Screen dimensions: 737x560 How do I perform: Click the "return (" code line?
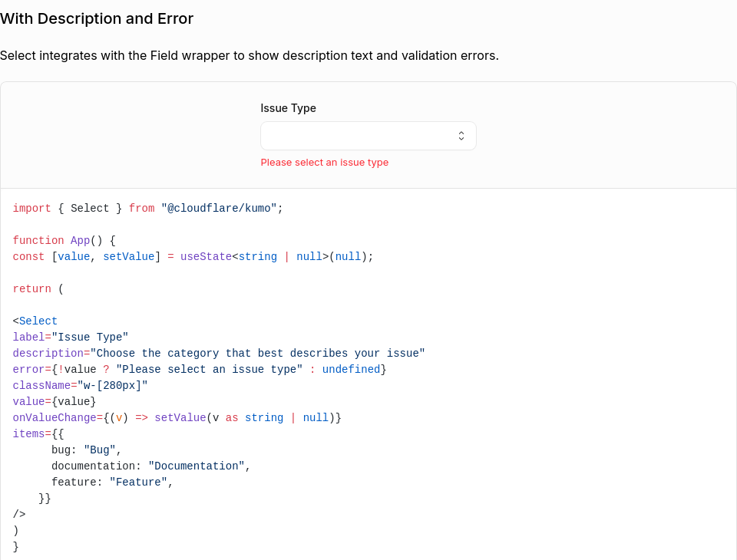pyautogui.click(x=38, y=289)
